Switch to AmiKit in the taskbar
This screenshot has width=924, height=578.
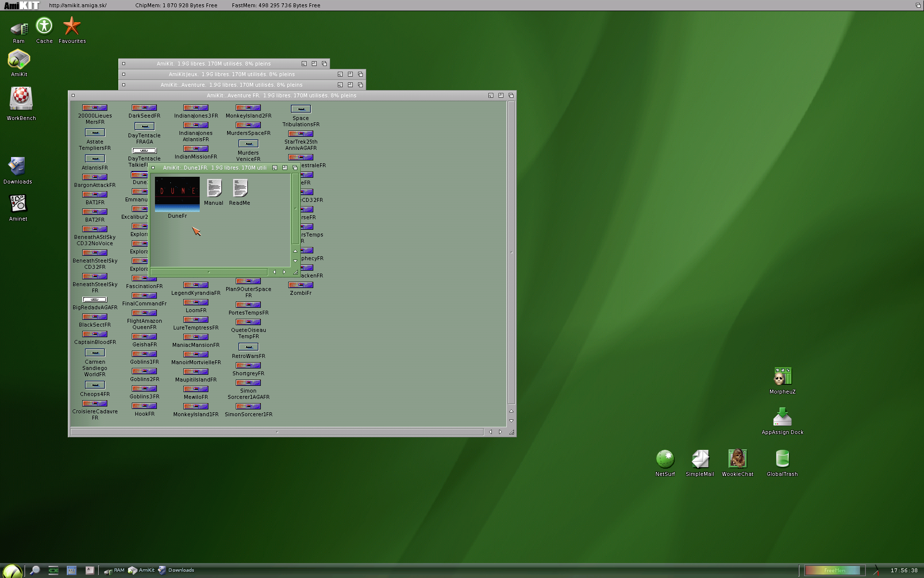tap(141, 570)
